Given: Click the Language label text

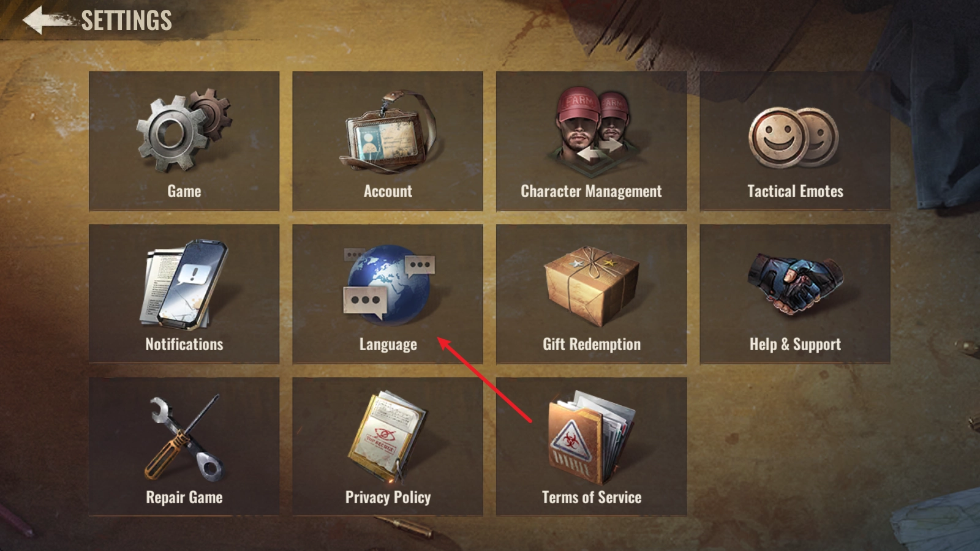Looking at the screenshot, I should (x=388, y=345).
